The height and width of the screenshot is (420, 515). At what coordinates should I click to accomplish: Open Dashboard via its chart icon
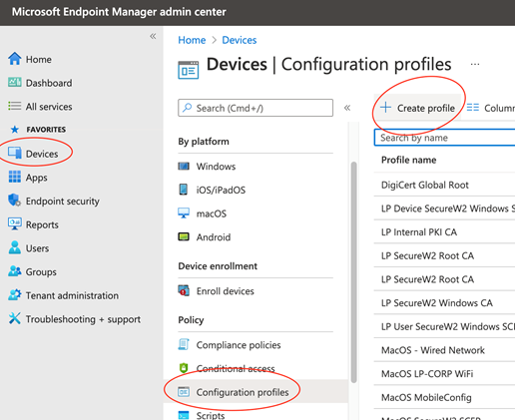(15, 82)
